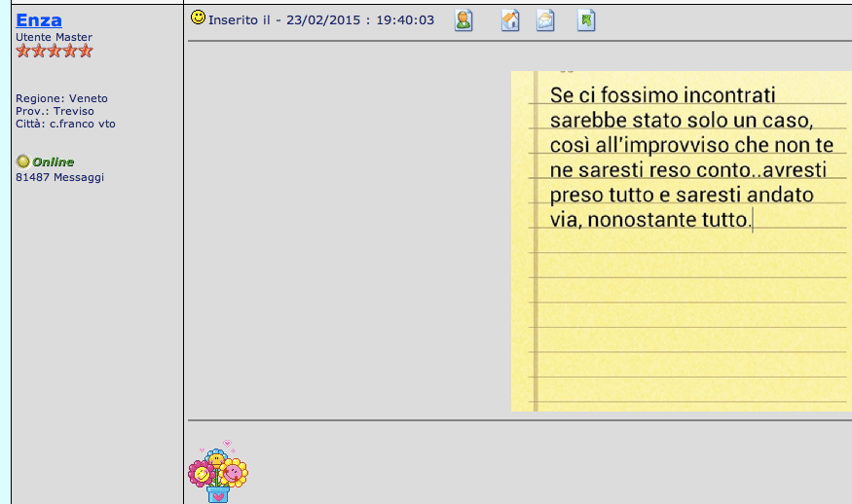This screenshot has width=852, height=504.
Task: Open the yellow notepad image with Italian quote
Action: [x=682, y=241]
